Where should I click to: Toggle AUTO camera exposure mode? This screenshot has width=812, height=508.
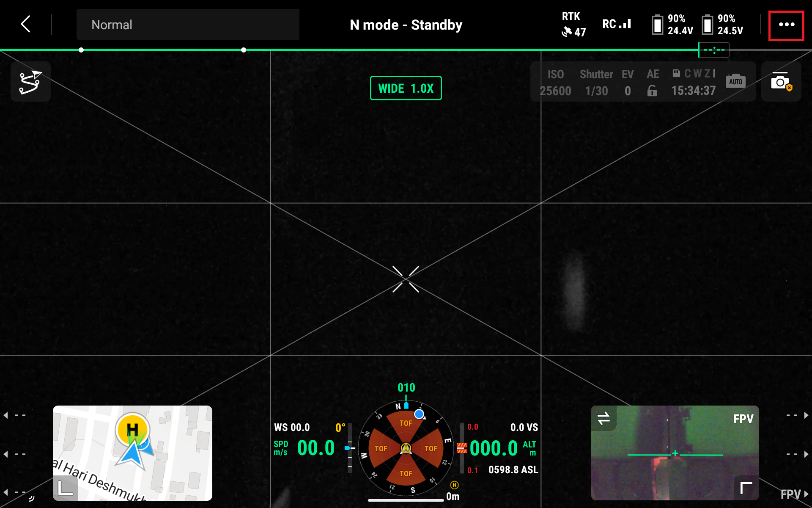[x=735, y=81]
